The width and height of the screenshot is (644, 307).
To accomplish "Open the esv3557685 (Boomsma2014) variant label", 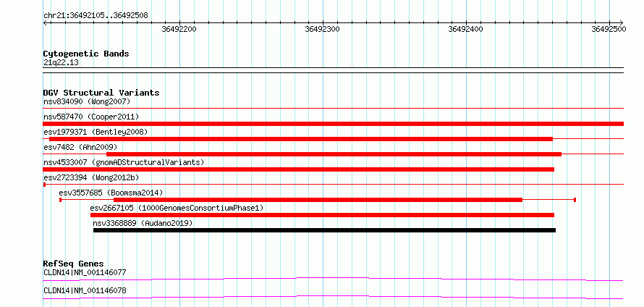I will [111, 193].
